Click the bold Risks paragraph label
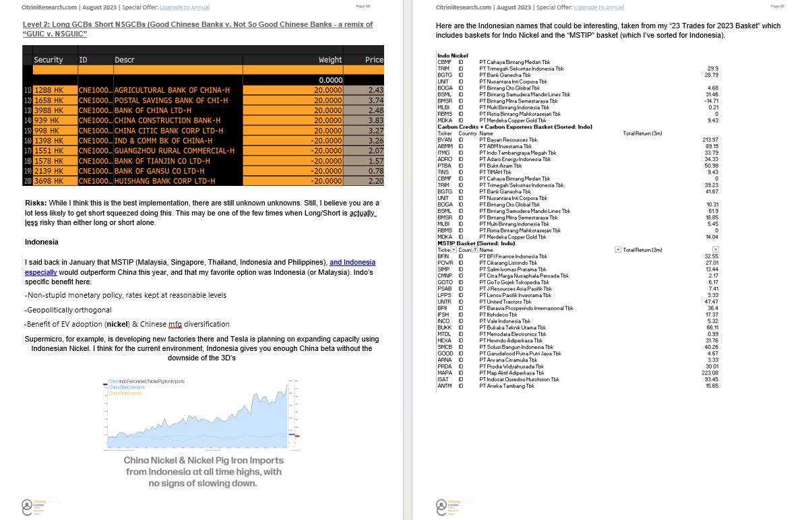The width and height of the screenshot is (812, 520). point(35,203)
